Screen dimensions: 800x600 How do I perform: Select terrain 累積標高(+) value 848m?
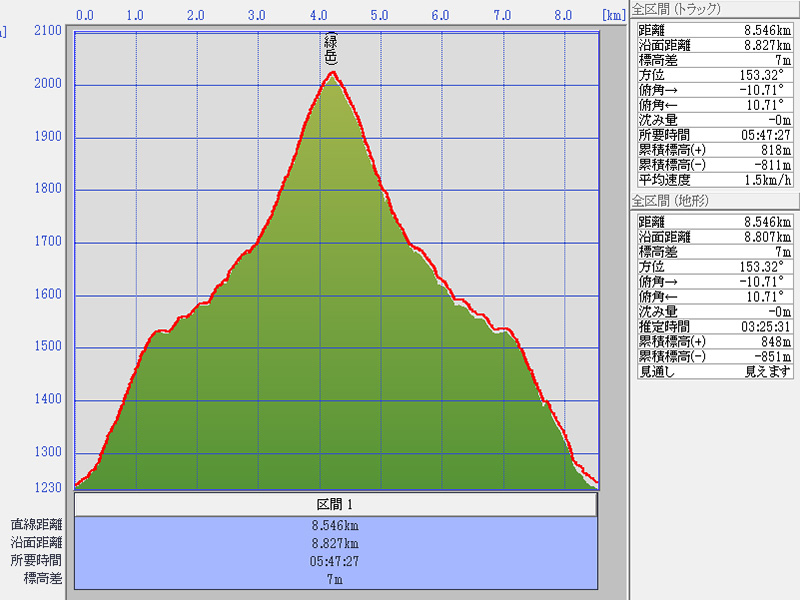[775, 341]
